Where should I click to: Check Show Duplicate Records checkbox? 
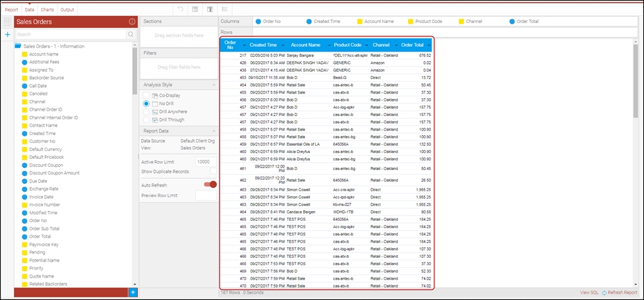click(x=213, y=171)
